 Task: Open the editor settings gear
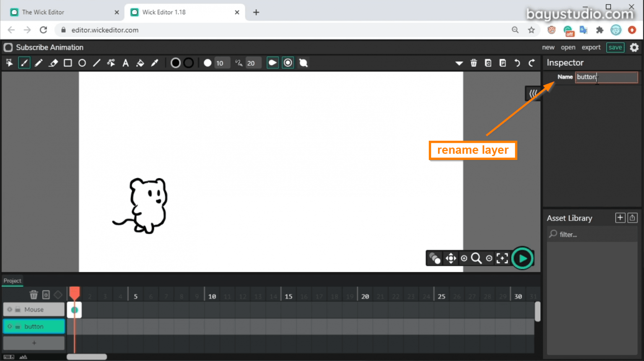(634, 47)
